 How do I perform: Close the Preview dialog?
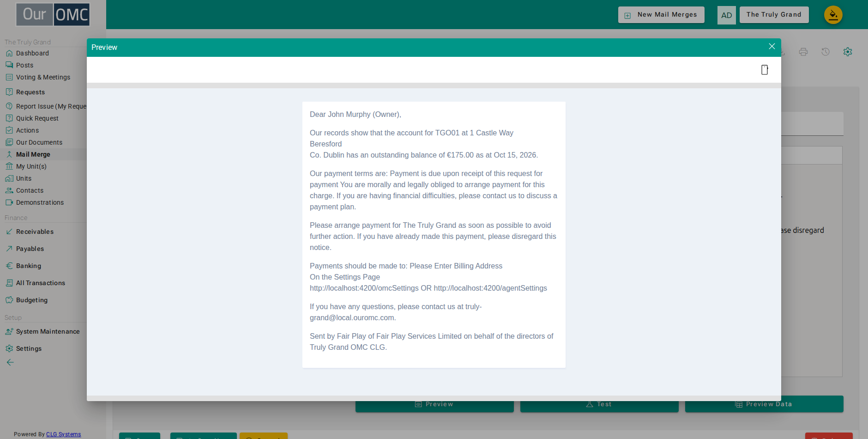pos(772,47)
